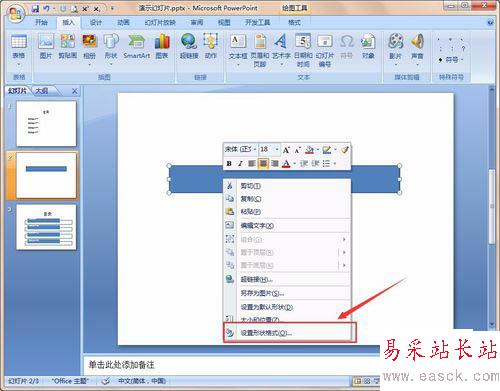Click the grow font icon in mini toolbar
The image size is (500, 391).
pyautogui.click(x=286, y=150)
